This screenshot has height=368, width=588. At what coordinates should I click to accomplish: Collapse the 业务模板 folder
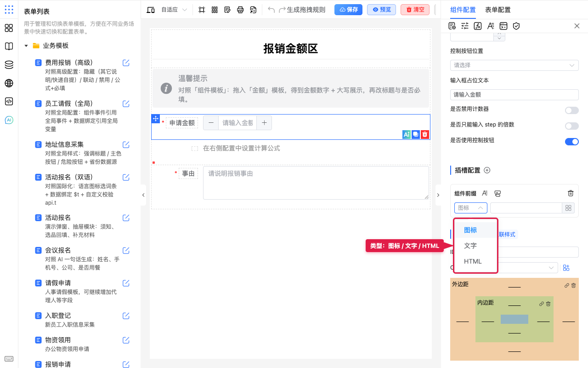[26, 46]
